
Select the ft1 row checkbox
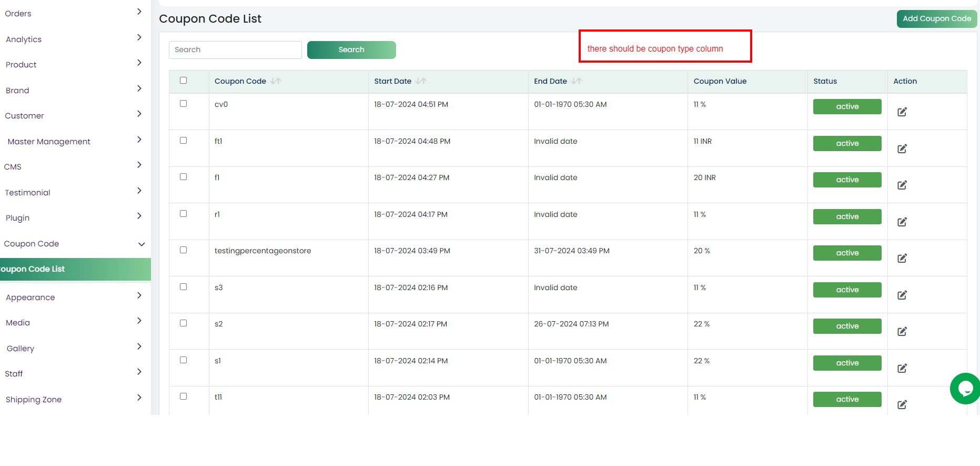pos(183,141)
